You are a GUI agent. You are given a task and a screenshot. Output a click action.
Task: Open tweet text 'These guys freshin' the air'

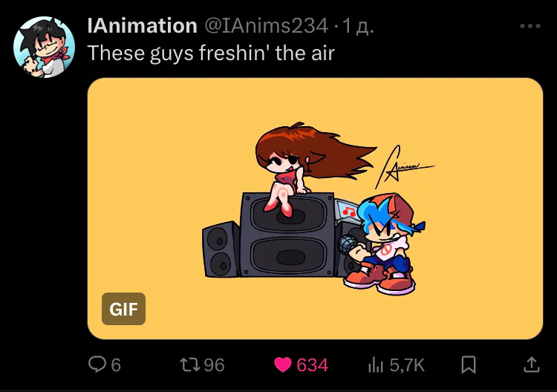(x=211, y=53)
